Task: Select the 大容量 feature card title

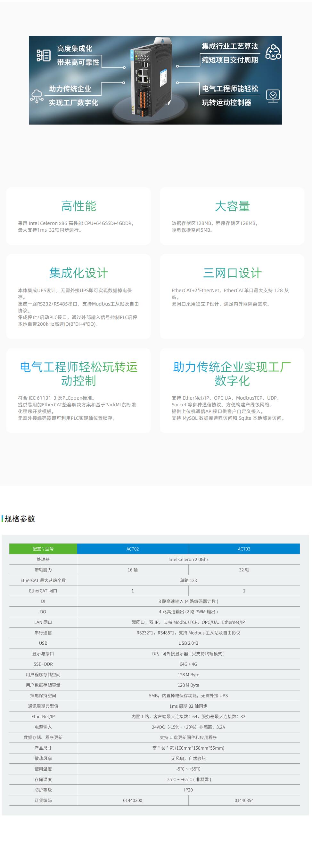Action: (x=232, y=206)
